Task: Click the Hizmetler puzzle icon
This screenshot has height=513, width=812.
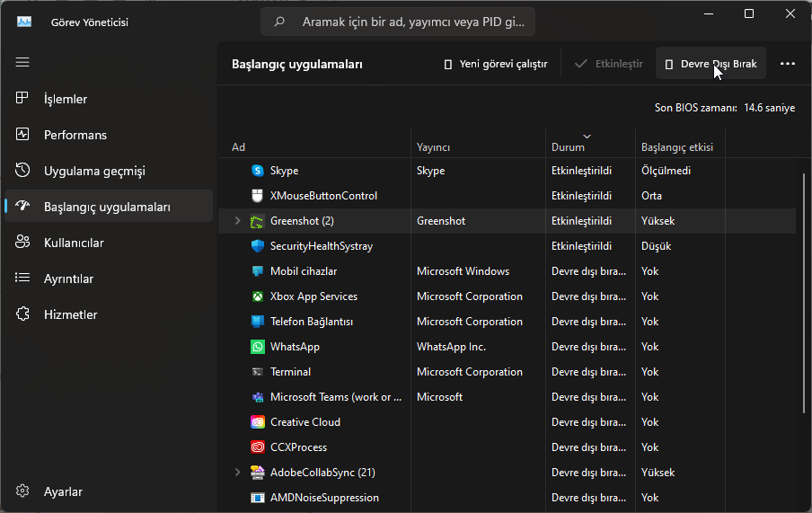Action: click(22, 314)
